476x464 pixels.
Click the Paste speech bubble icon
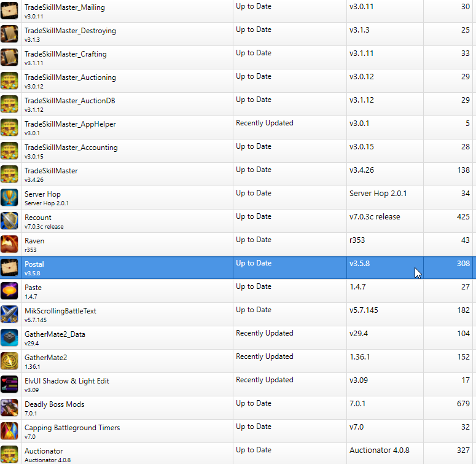9,291
